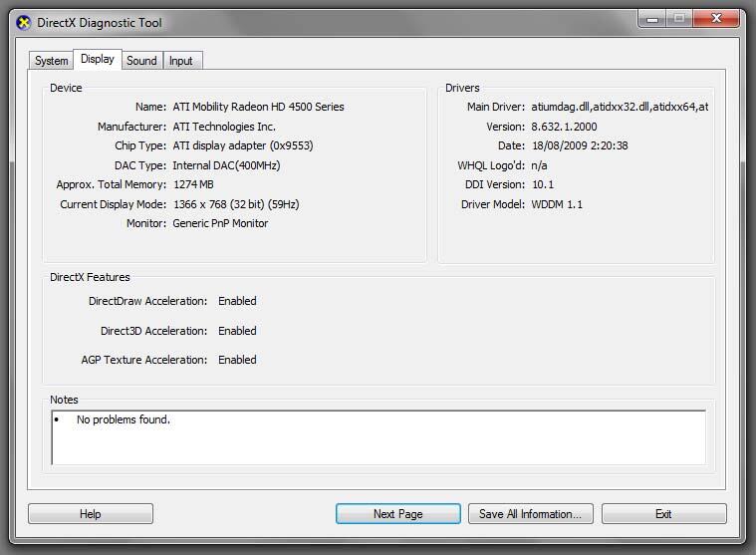Open Save All Information dialog

530,514
